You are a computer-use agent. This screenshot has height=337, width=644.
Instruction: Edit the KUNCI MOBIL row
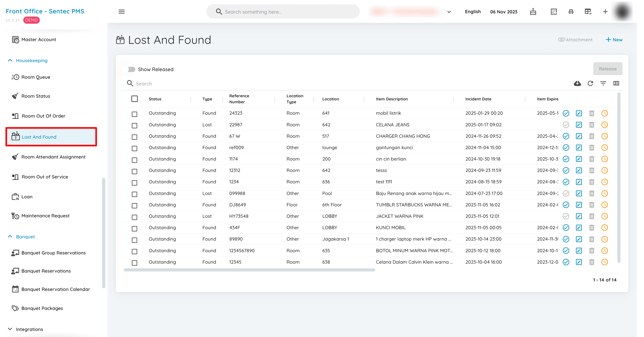(x=578, y=227)
